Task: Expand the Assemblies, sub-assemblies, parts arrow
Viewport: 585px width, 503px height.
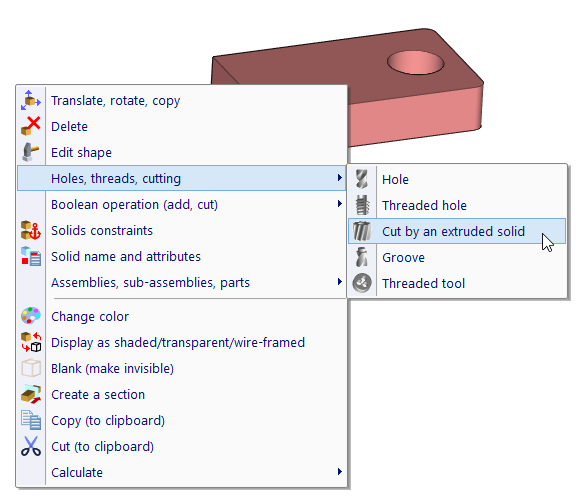Action: pos(339,282)
